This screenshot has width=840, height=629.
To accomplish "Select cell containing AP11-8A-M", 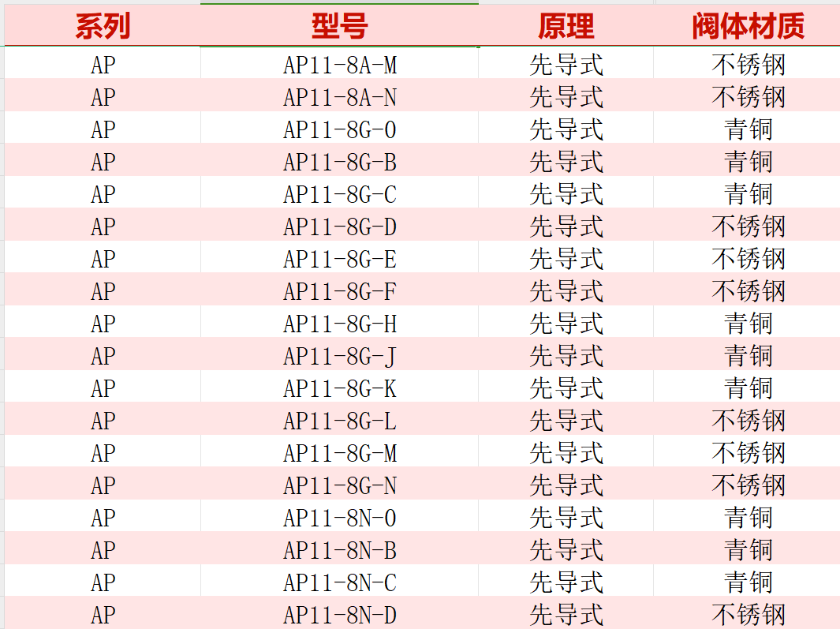I will pos(339,65).
